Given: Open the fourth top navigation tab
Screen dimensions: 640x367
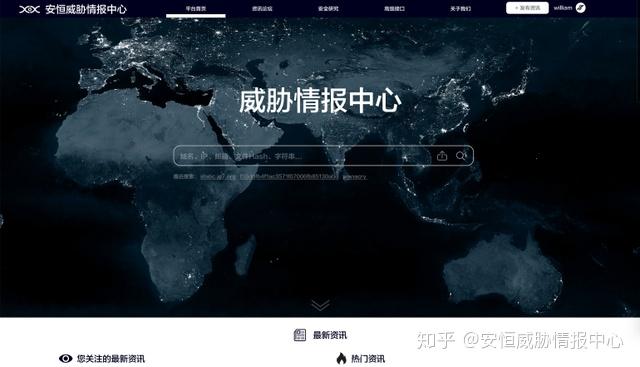Looking at the screenshot, I should point(394,8).
